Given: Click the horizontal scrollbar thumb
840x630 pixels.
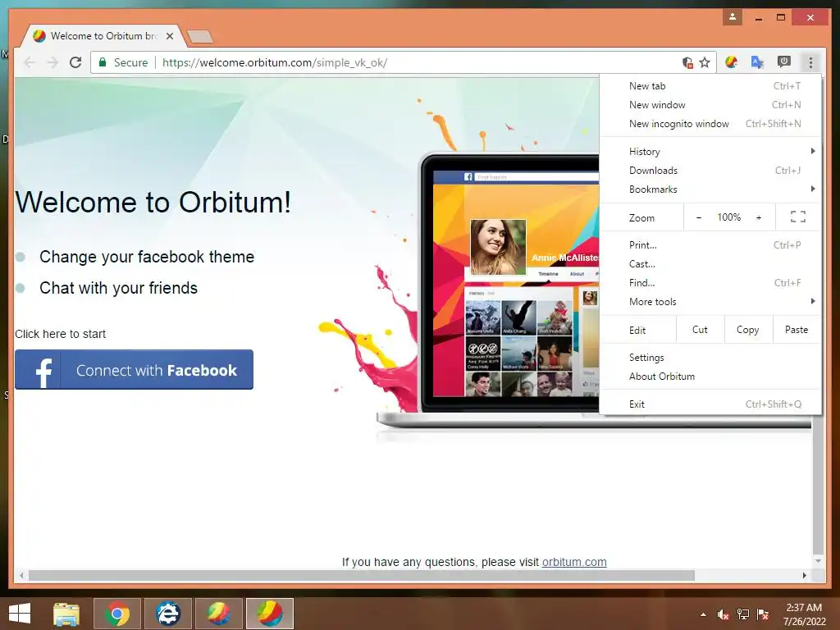Looking at the screenshot, I should [x=362, y=575].
